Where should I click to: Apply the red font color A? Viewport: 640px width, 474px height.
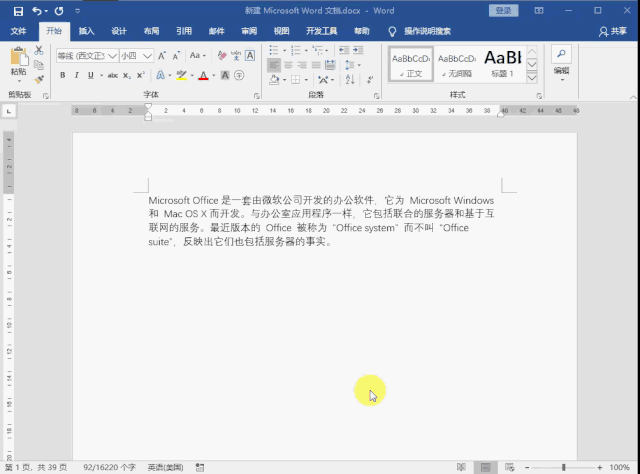pos(203,75)
